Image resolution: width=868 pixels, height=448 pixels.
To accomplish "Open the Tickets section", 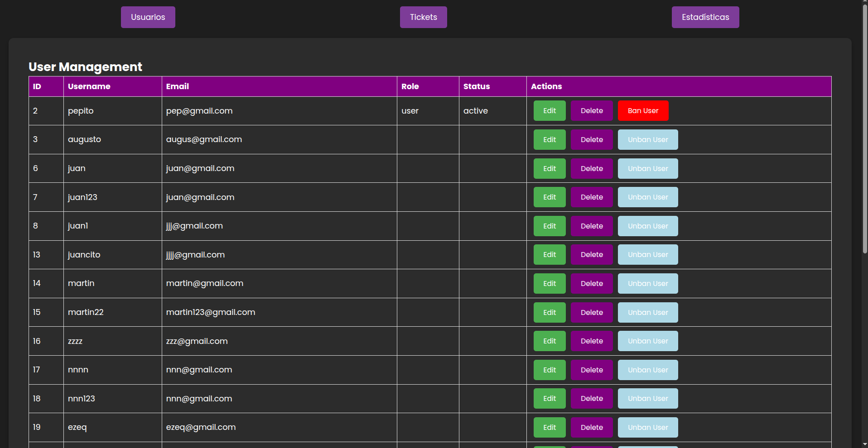I will [x=423, y=17].
